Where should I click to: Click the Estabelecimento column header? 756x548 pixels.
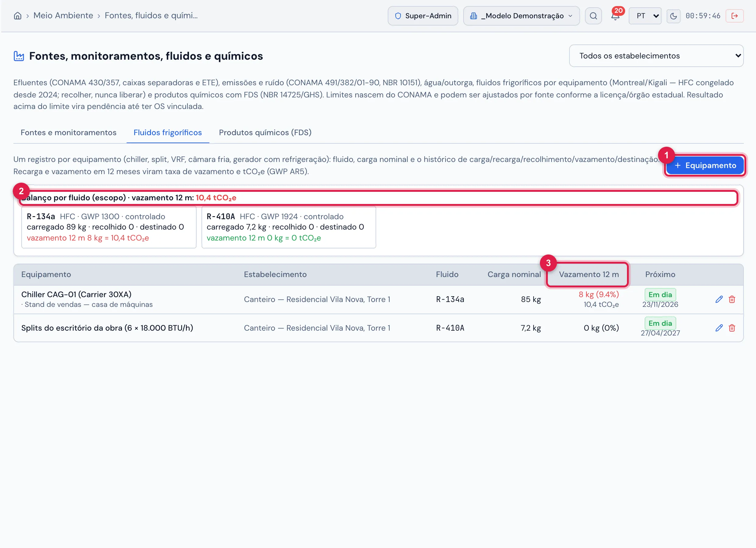click(x=275, y=274)
